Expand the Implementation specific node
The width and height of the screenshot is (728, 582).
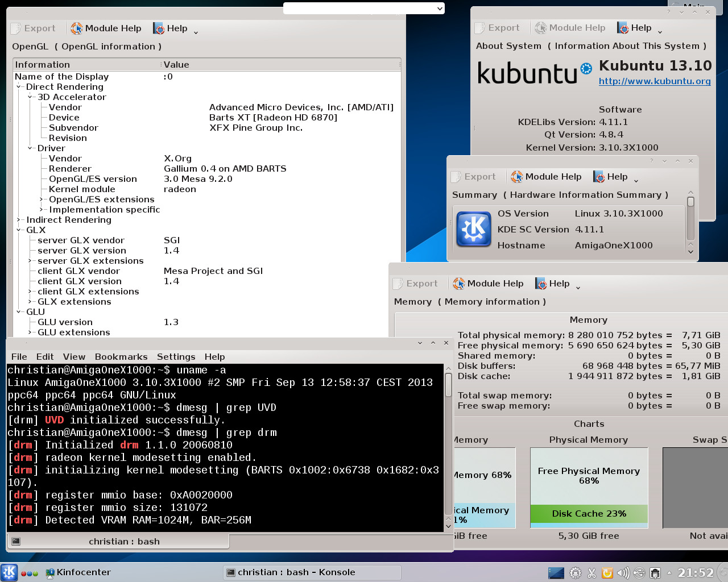(42, 210)
